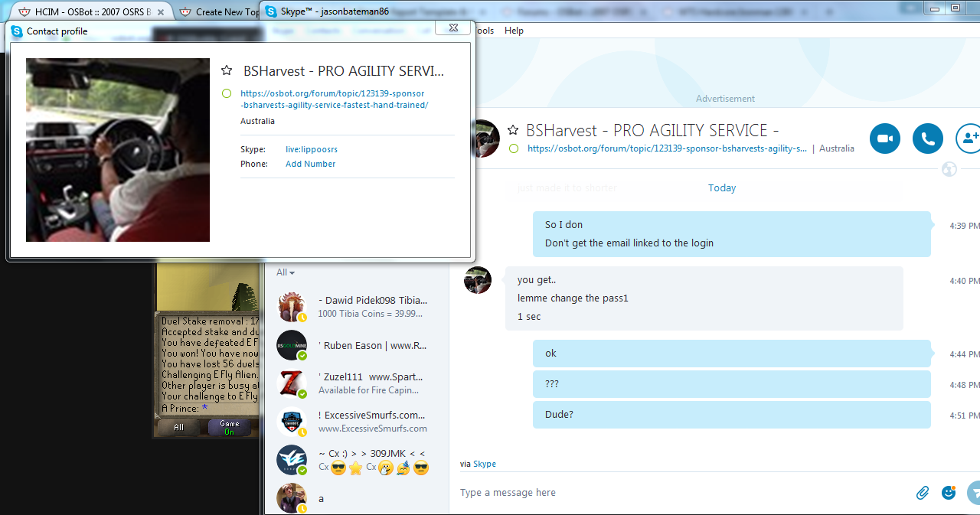
Task: Start a voice call with BSHarvest
Action: click(x=928, y=139)
